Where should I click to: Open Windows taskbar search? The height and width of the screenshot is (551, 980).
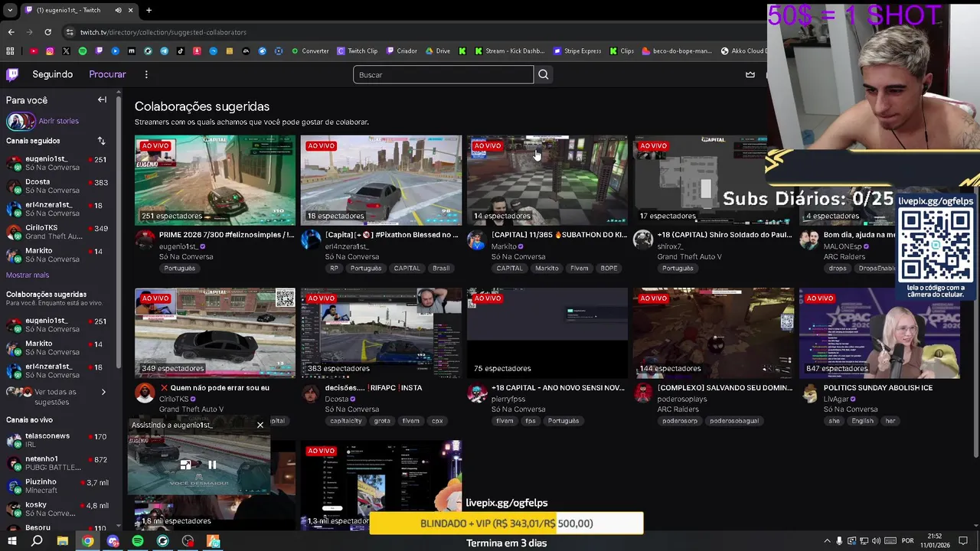[37, 541]
